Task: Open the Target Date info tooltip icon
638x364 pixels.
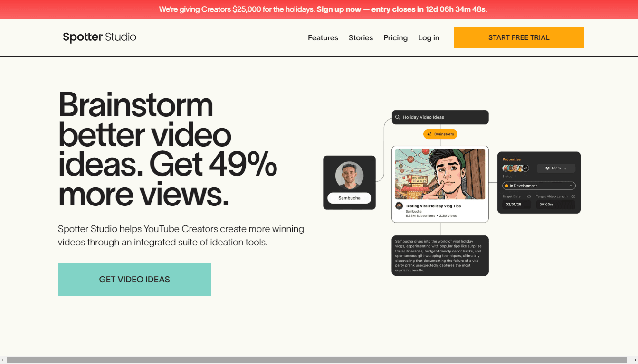Action: pos(529,196)
